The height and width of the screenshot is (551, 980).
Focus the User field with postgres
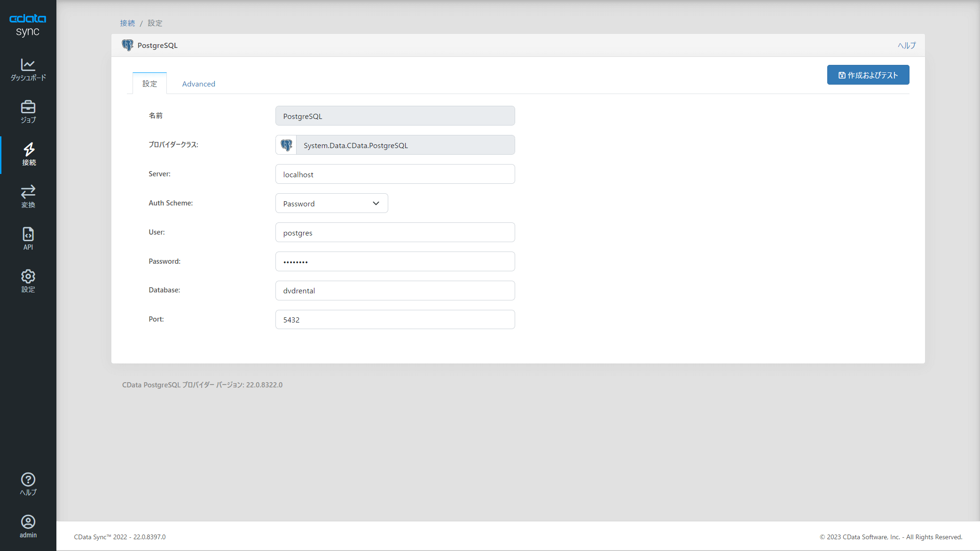tap(395, 233)
